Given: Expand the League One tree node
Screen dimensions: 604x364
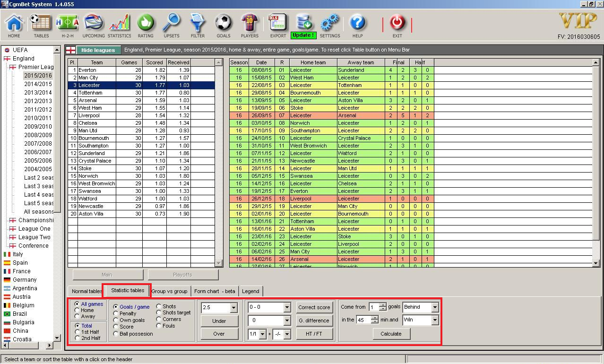Looking at the screenshot, I should 12,229.
